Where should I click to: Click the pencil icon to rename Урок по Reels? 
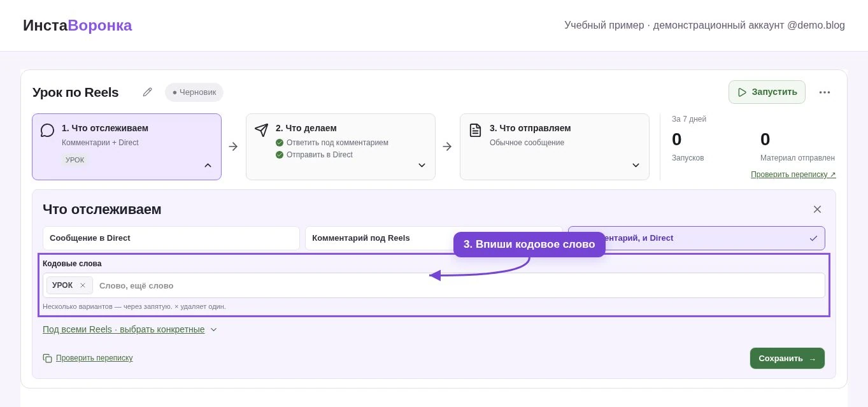pyautogui.click(x=148, y=92)
